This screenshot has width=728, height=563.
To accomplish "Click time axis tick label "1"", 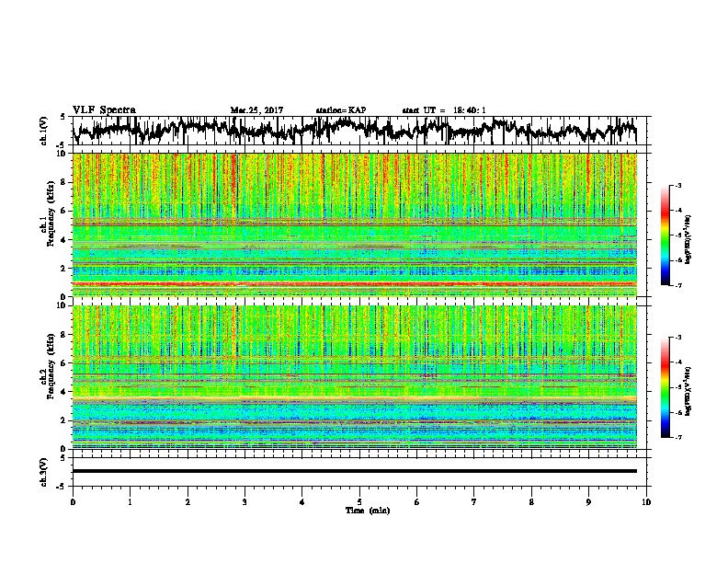I will (130, 502).
